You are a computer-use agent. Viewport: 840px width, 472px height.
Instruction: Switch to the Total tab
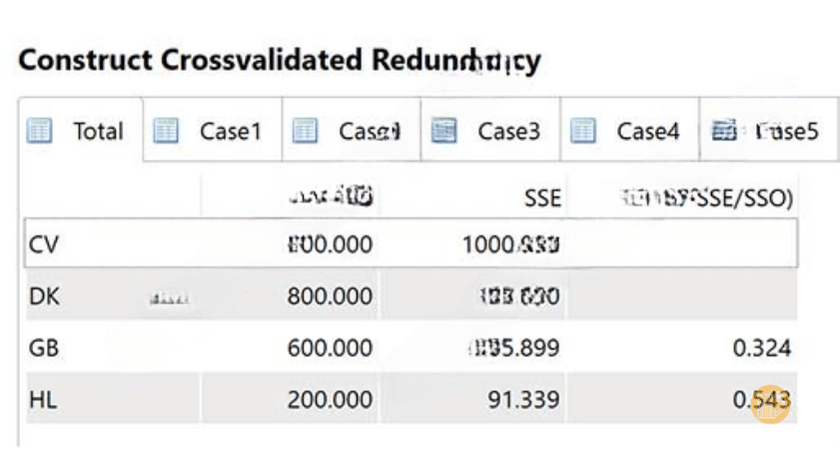[x=81, y=130]
